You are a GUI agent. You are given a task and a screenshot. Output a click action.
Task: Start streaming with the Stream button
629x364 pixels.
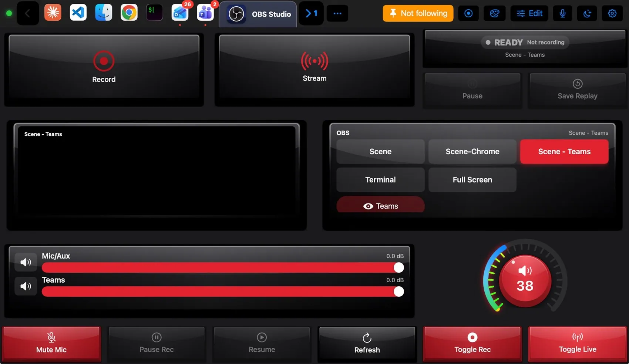pyautogui.click(x=314, y=67)
